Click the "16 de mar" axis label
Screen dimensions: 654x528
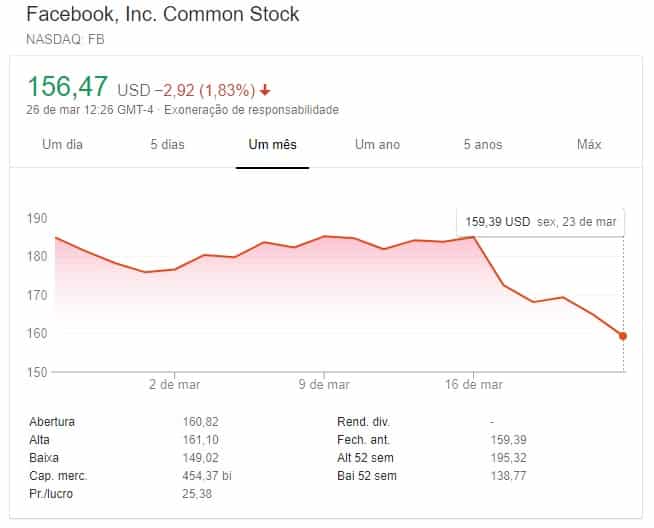coord(474,384)
